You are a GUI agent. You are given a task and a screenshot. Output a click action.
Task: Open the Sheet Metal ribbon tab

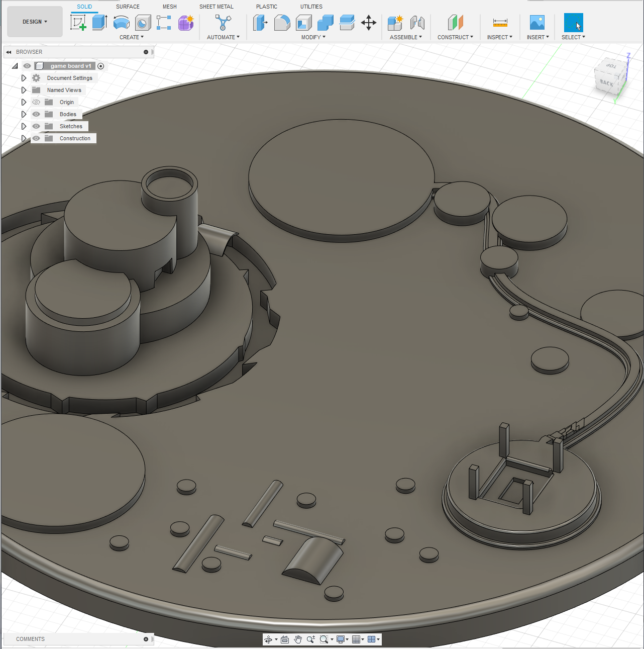coord(217,7)
